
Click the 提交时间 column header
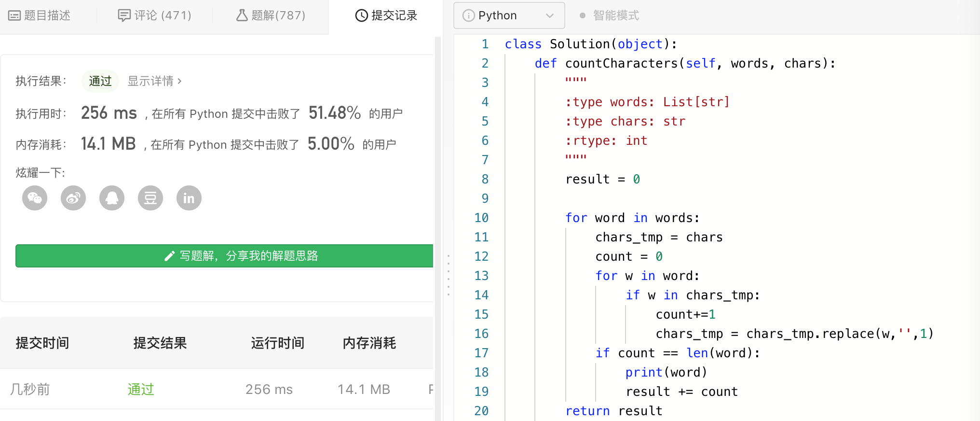(42, 343)
